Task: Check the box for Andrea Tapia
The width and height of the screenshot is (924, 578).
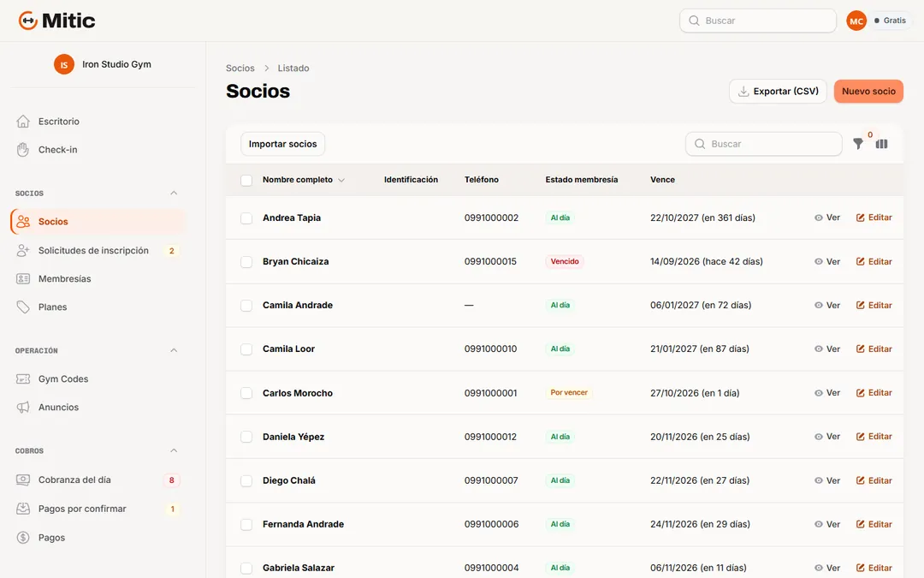Action: [x=246, y=218]
